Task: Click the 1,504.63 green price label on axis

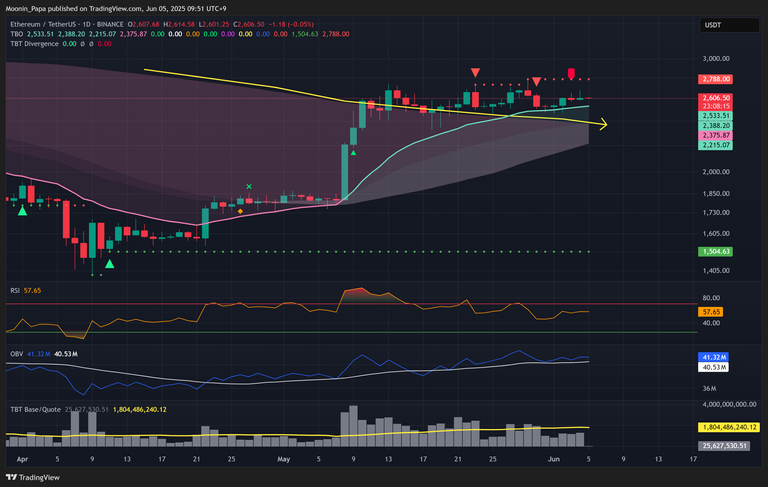Action: [x=716, y=251]
